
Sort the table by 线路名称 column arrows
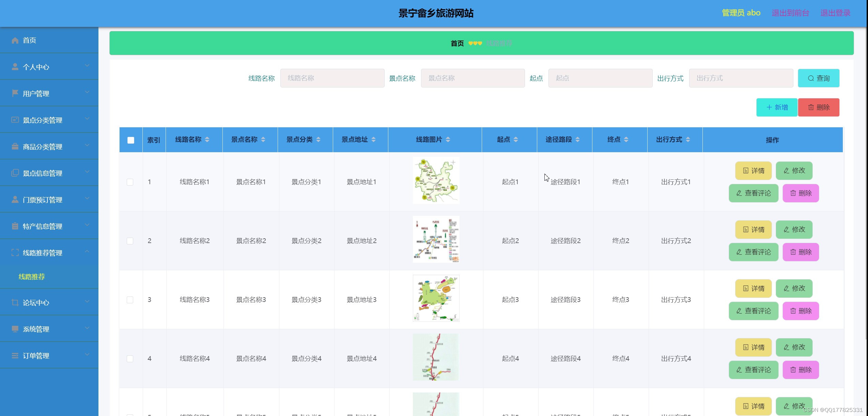click(x=207, y=140)
